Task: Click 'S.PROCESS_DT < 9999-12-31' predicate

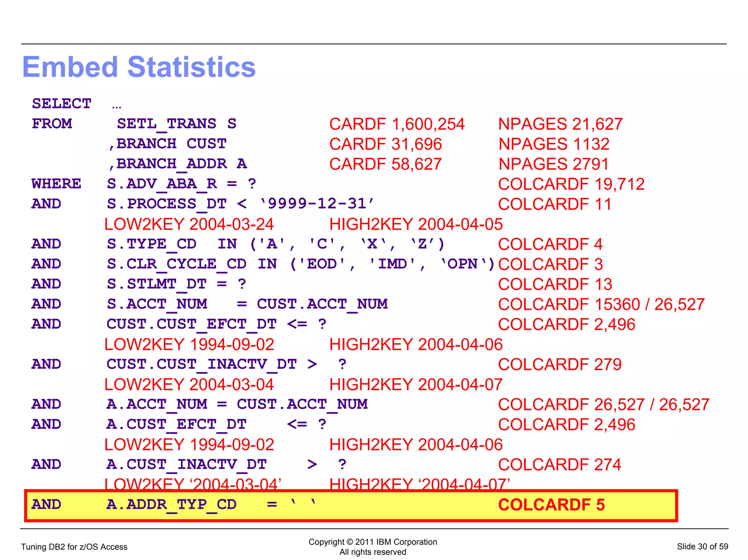Action: pos(240,204)
